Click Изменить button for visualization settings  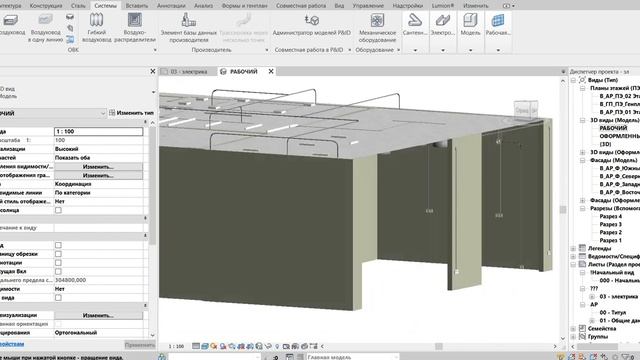pyautogui.click(x=98, y=315)
